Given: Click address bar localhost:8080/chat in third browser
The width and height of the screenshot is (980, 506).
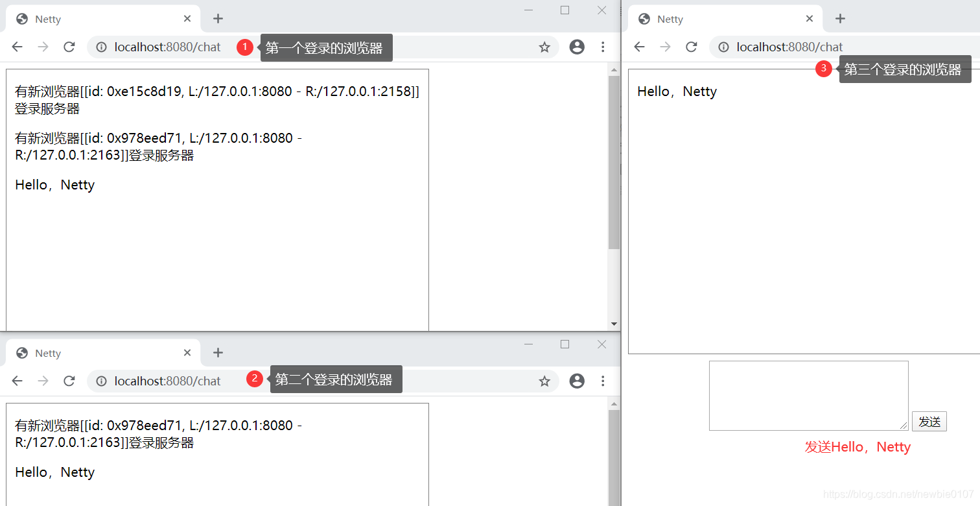Looking at the screenshot, I should coord(845,47).
